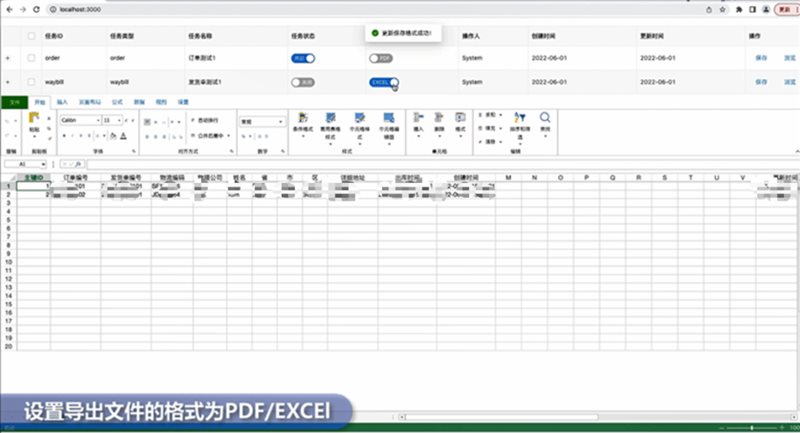Click the Insert cells icon
The image size is (800, 433).
click(418, 118)
